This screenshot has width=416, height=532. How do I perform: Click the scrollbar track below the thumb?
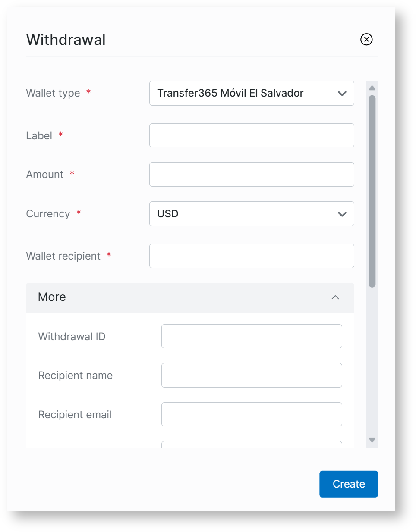pyautogui.click(x=372, y=362)
